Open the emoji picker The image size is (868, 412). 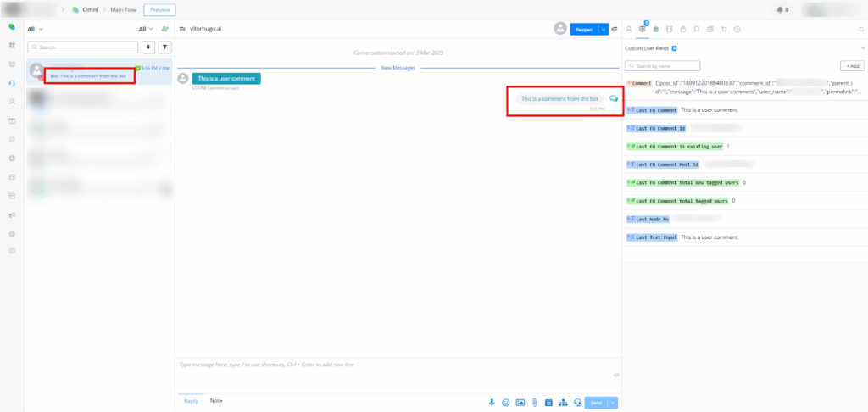pyautogui.click(x=506, y=402)
